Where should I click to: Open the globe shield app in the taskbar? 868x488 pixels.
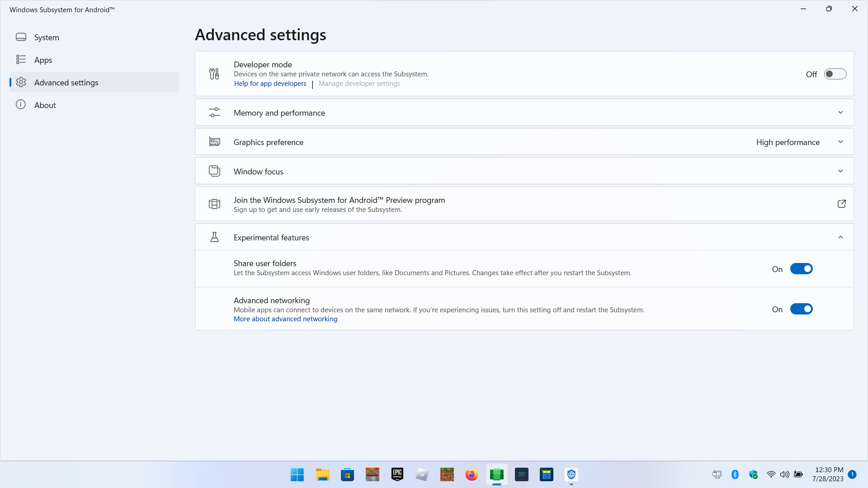[x=571, y=474]
